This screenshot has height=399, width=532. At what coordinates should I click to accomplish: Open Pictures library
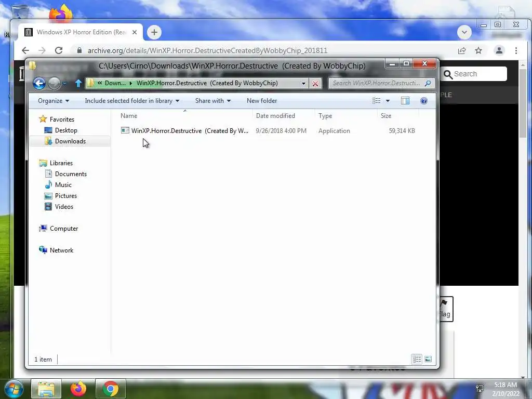click(x=66, y=196)
